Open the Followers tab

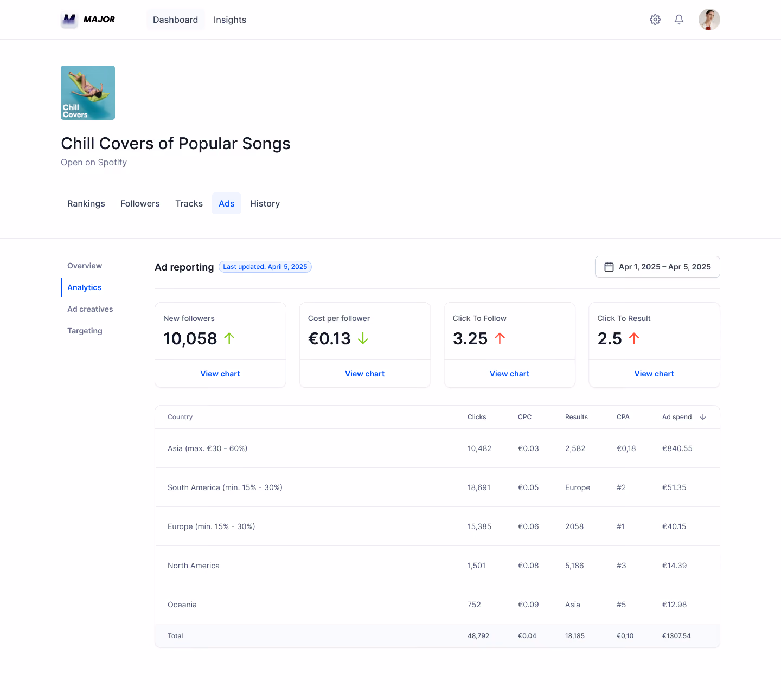140,203
